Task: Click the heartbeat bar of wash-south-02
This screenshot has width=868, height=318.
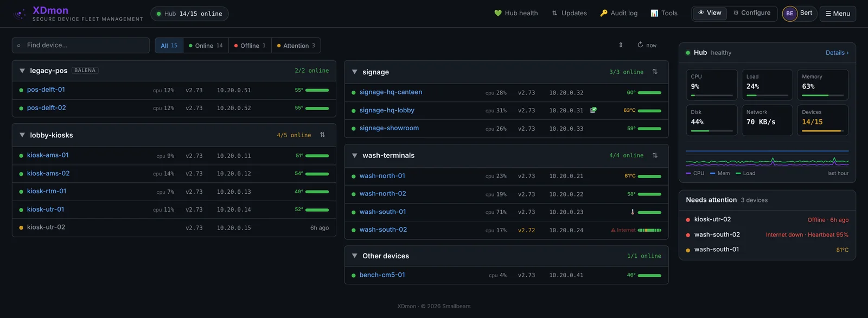Action: click(x=649, y=230)
